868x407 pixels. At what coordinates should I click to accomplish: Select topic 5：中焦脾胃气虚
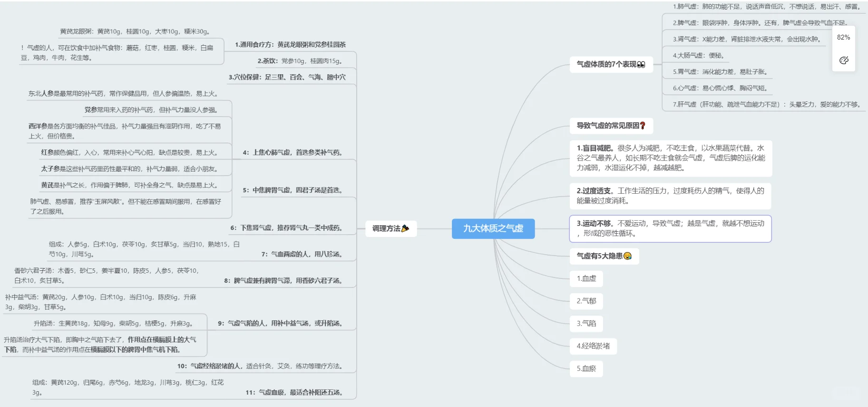tap(293, 190)
